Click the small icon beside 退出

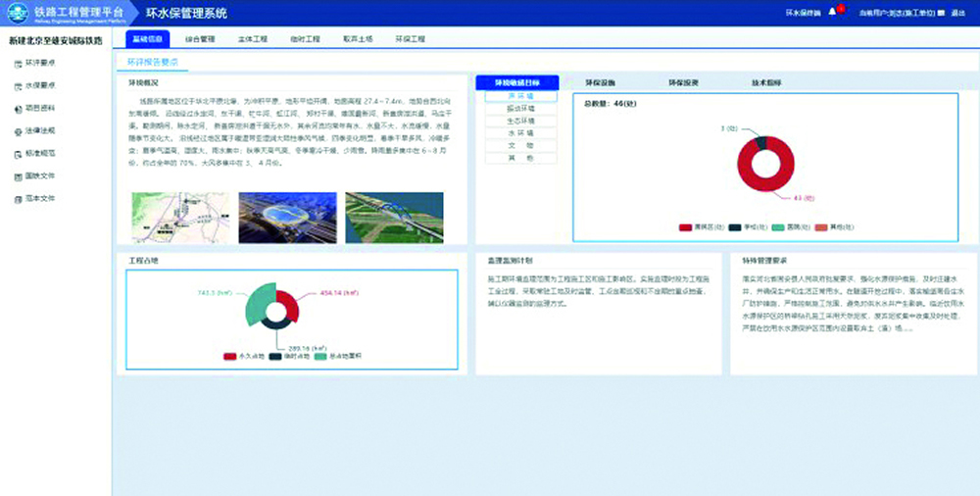click(x=941, y=13)
